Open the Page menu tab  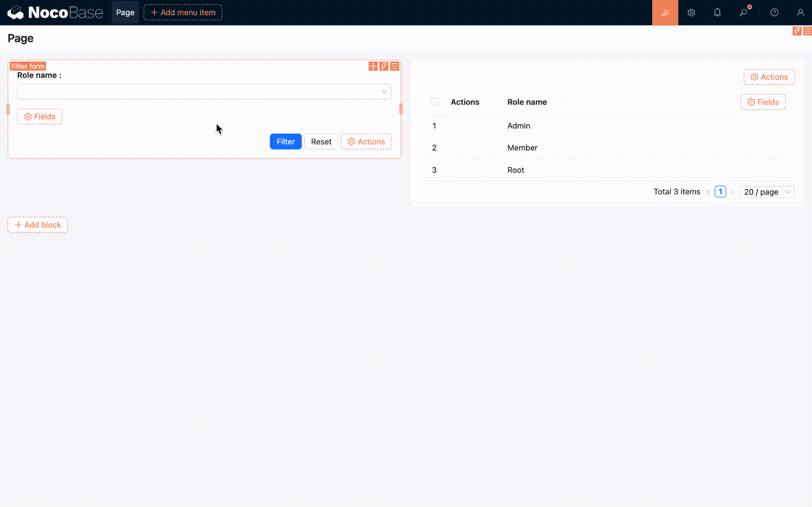pyautogui.click(x=125, y=12)
